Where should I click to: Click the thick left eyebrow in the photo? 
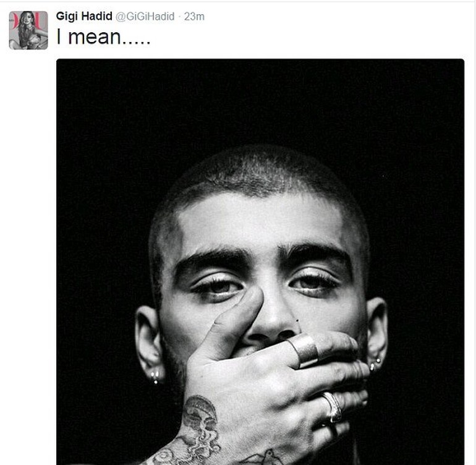tap(213, 257)
